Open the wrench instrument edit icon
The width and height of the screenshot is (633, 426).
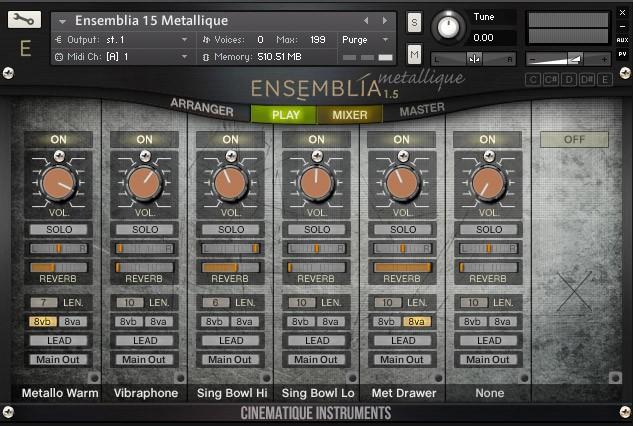(x=25, y=20)
